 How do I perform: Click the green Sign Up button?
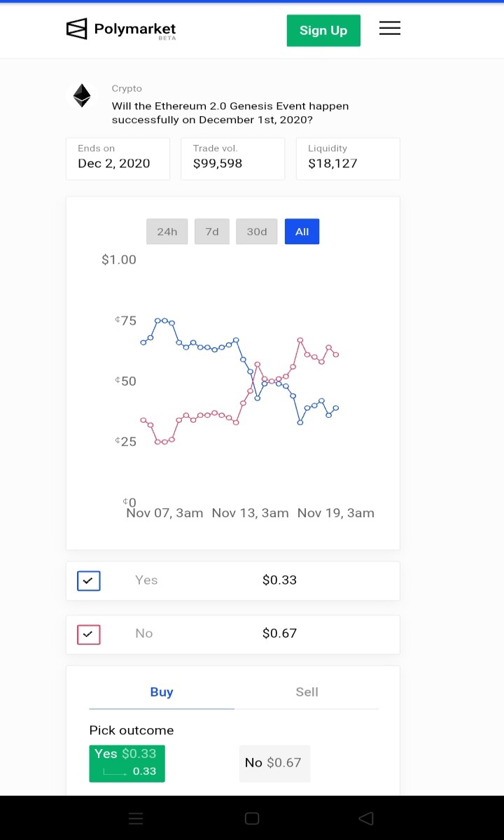323,30
